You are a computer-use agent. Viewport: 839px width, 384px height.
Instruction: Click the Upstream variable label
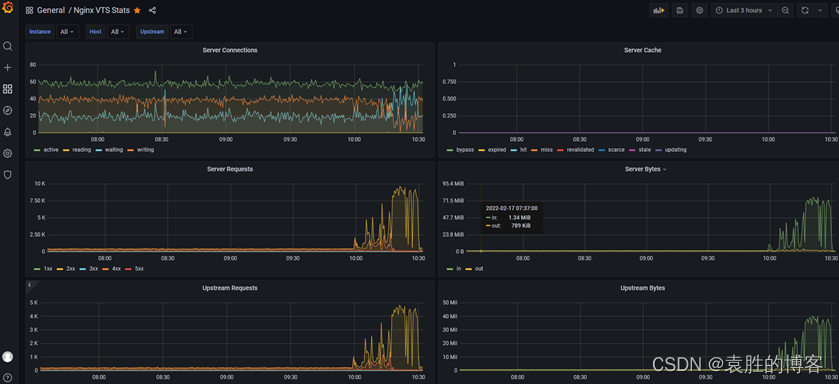tap(152, 32)
